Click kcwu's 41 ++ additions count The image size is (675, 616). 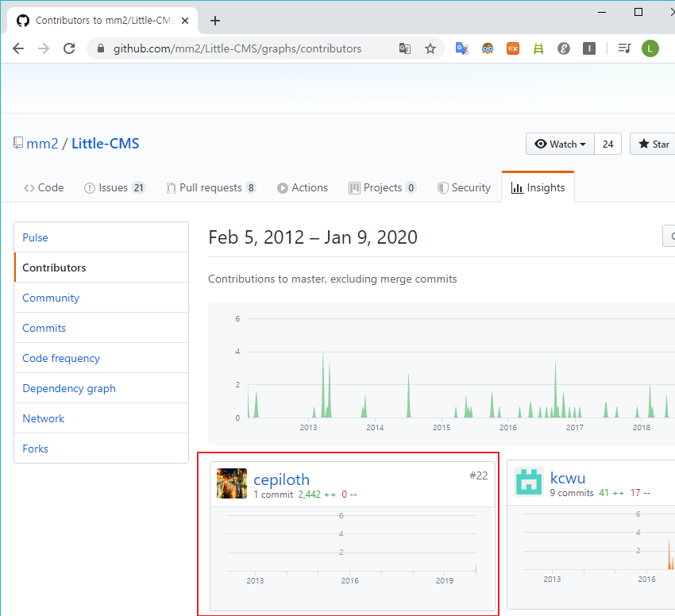[611, 492]
